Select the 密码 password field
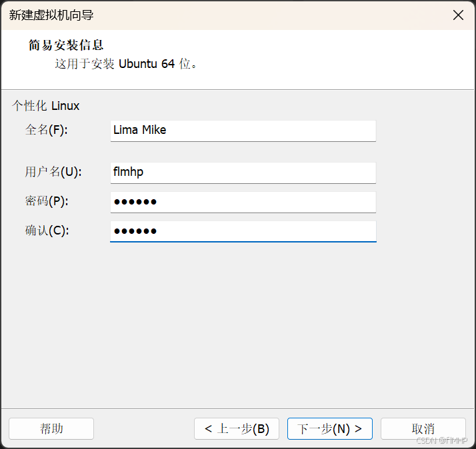 (x=243, y=201)
